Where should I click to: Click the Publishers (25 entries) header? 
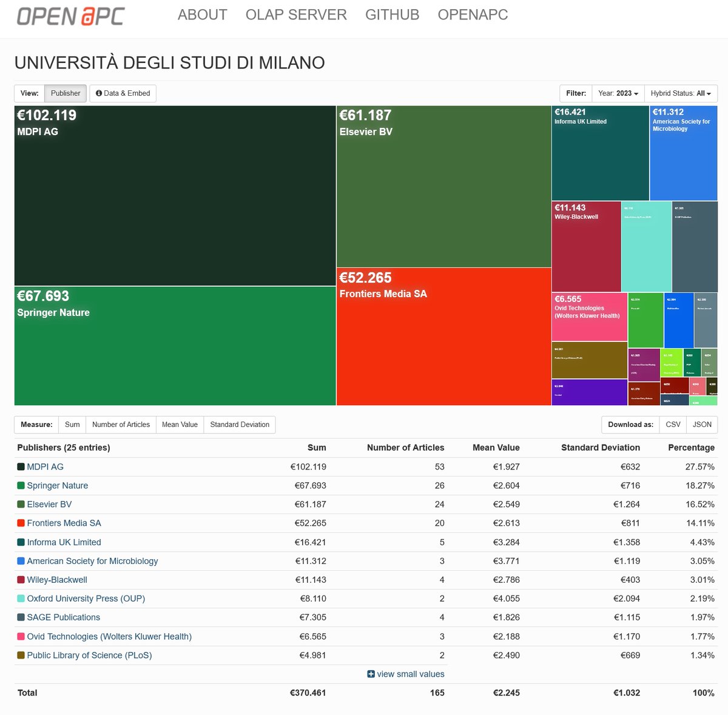pos(64,448)
